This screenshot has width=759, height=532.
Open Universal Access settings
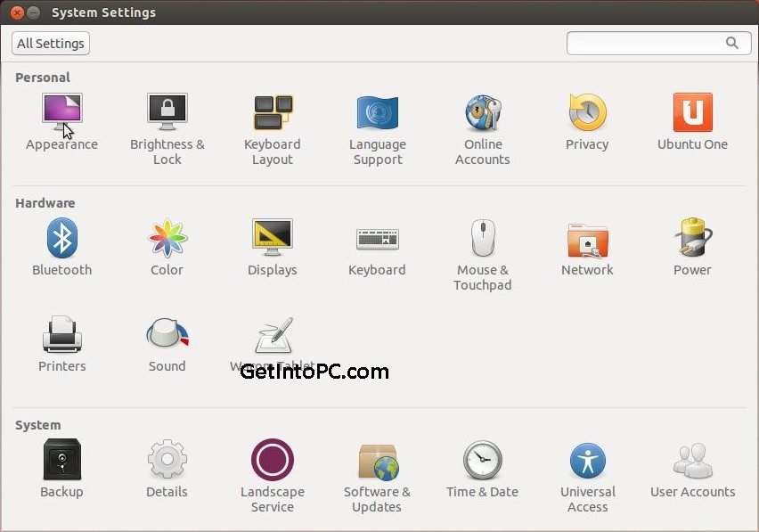587,460
